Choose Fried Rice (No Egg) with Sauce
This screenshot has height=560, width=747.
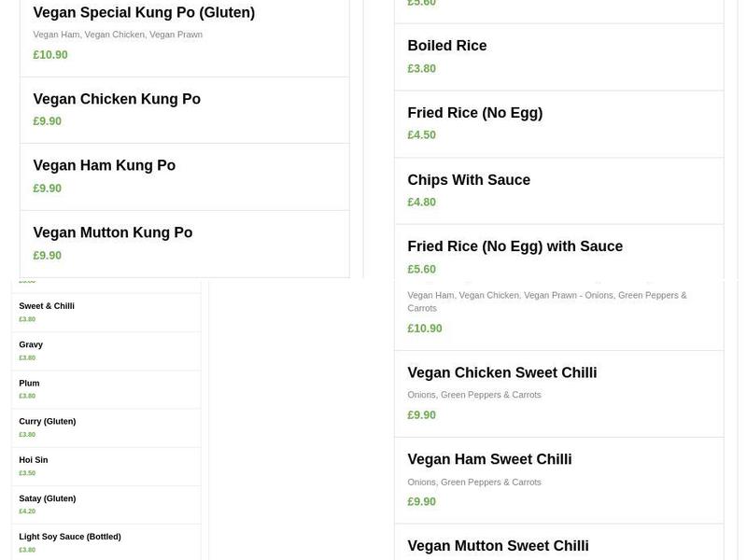pos(514,246)
